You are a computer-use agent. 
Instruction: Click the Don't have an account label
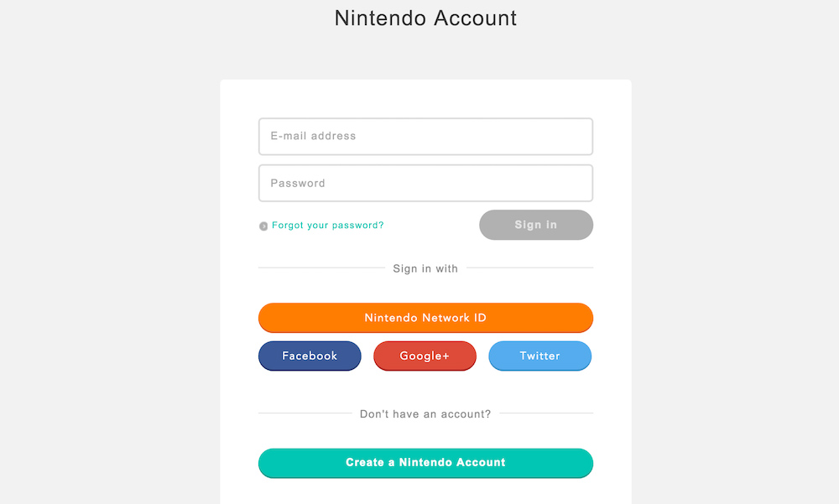[425, 413]
